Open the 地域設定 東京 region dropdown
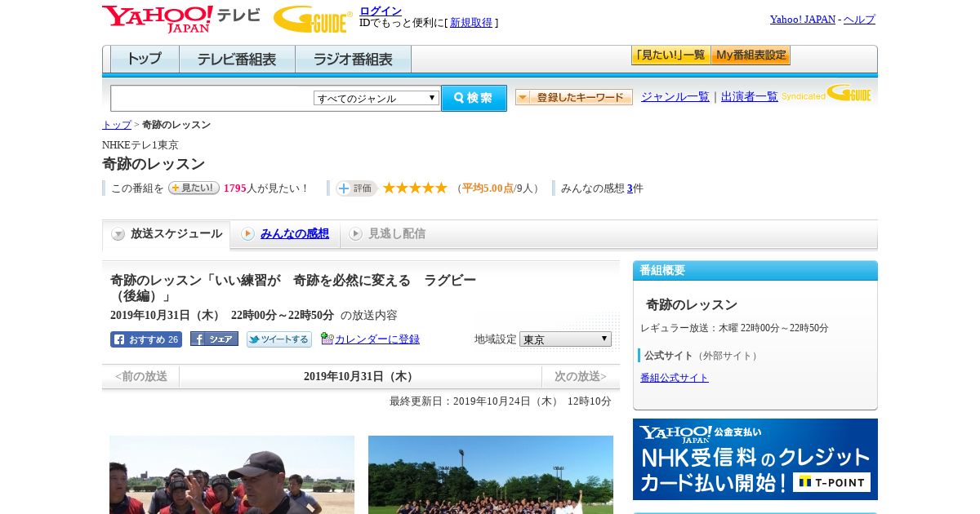The width and height of the screenshot is (980, 514). point(565,339)
